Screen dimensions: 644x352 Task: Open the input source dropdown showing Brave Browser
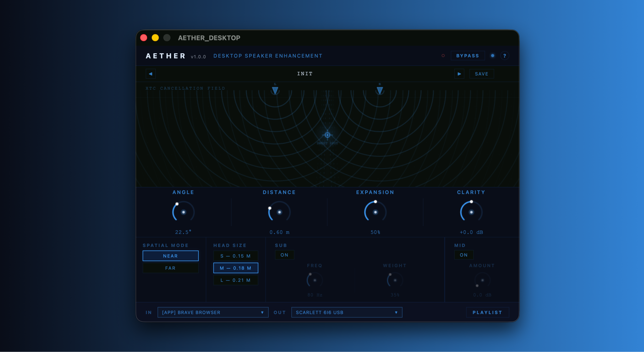pos(213,312)
